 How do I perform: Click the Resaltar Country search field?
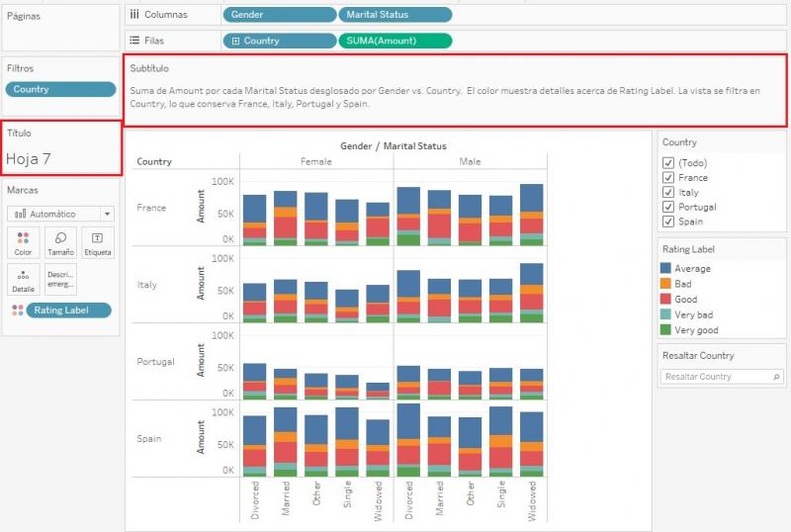[x=715, y=377]
